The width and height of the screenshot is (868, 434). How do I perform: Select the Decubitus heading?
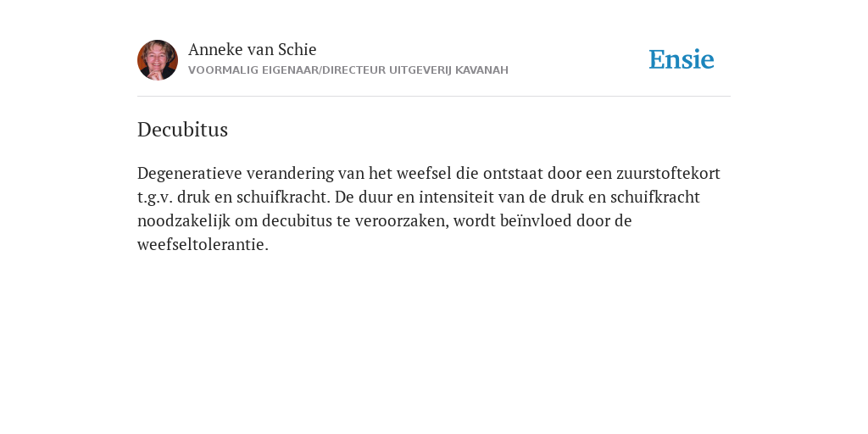tap(183, 130)
